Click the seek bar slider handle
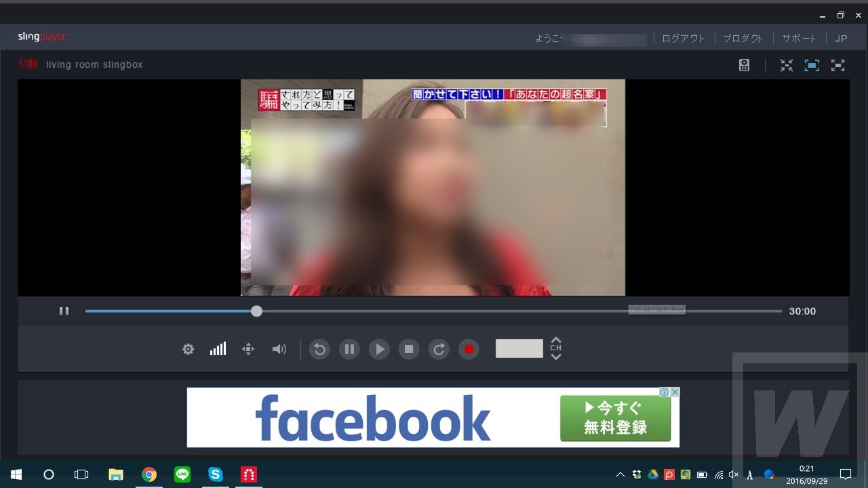This screenshot has width=868, height=488. tap(256, 311)
